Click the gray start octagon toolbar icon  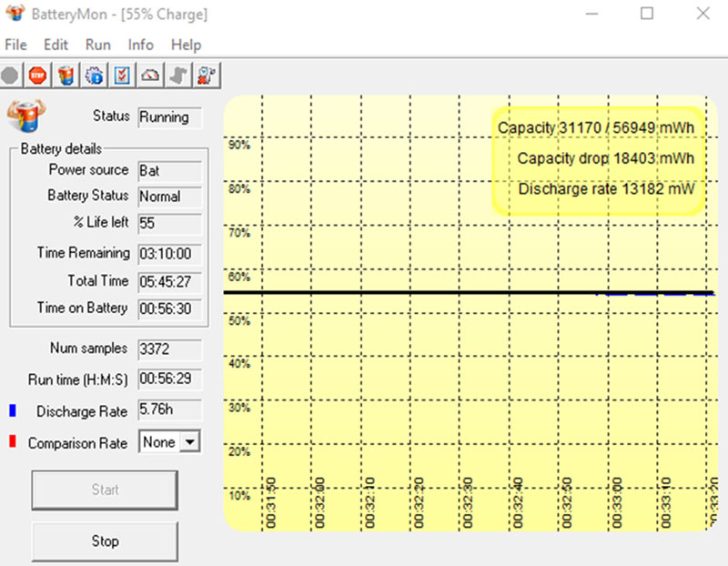click(x=10, y=76)
